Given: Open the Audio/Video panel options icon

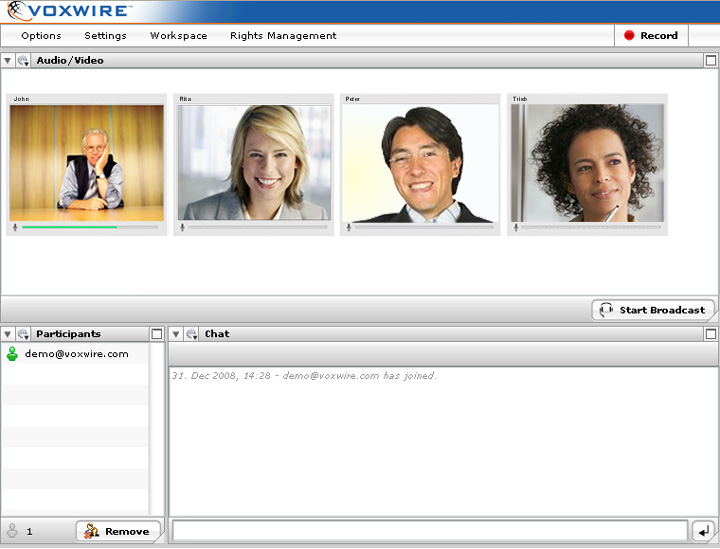Looking at the screenshot, I should click(23, 61).
